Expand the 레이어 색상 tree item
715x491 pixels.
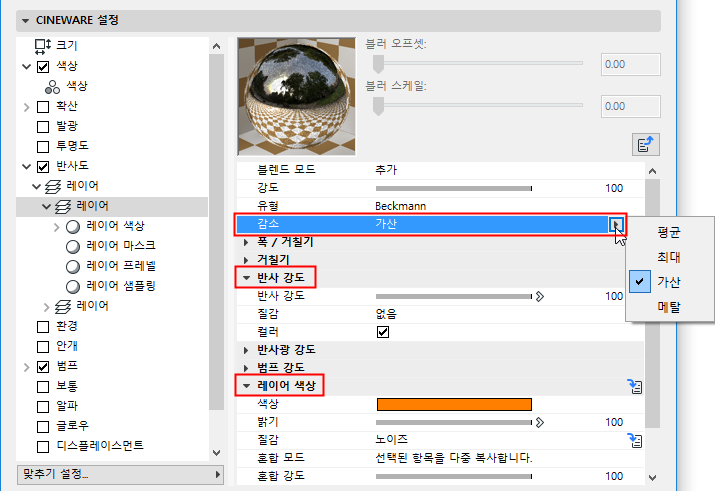pos(57,227)
